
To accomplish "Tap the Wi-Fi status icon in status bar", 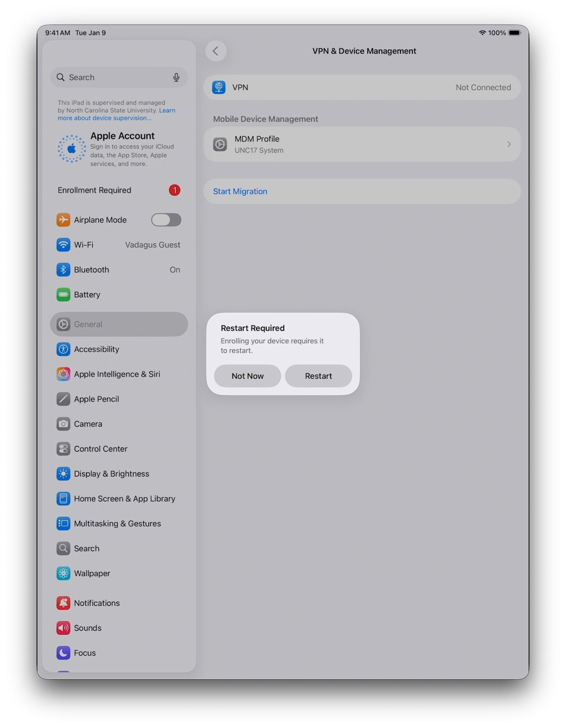I will 482,33.
